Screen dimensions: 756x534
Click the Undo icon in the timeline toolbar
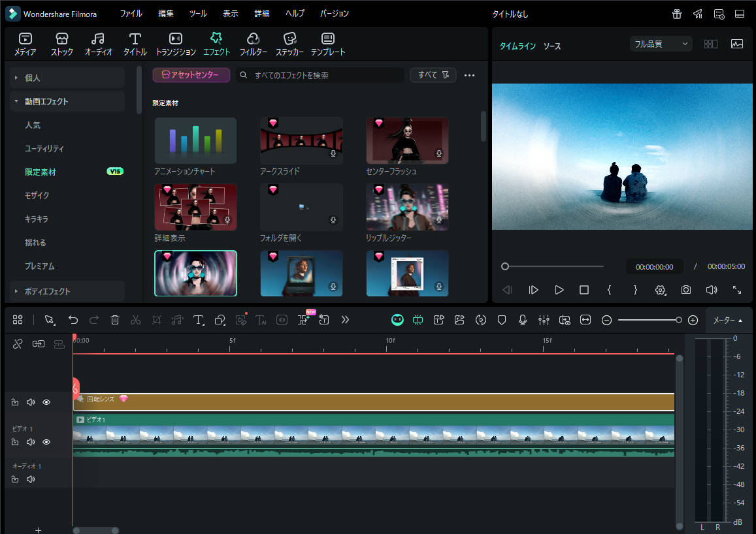(x=73, y=320)
